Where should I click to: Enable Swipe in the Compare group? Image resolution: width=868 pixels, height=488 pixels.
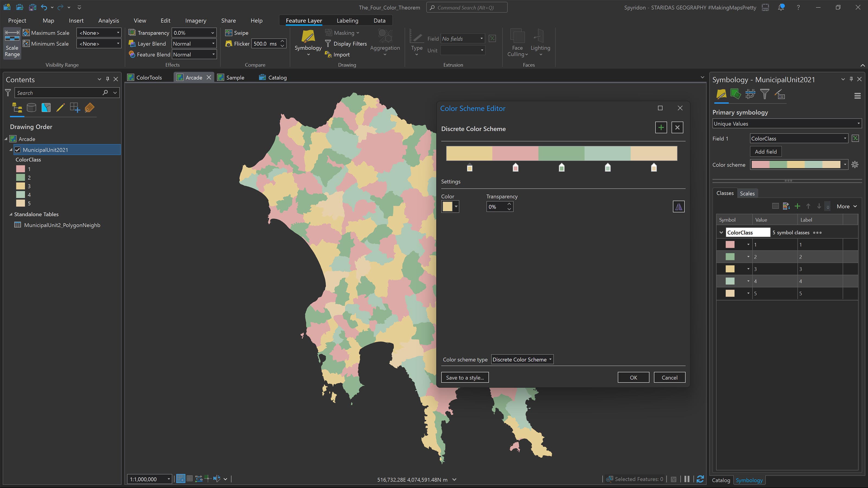click(x=237, y=33)
